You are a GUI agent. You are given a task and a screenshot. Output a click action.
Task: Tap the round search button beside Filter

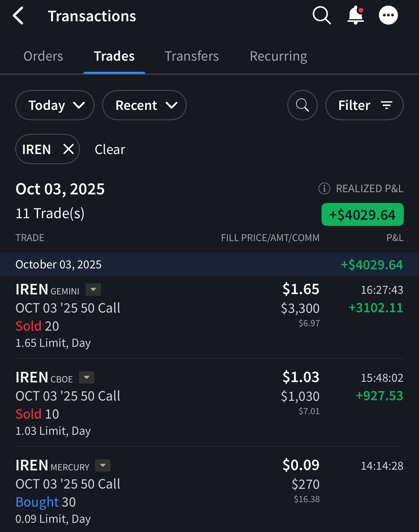(x=302, y=105)
